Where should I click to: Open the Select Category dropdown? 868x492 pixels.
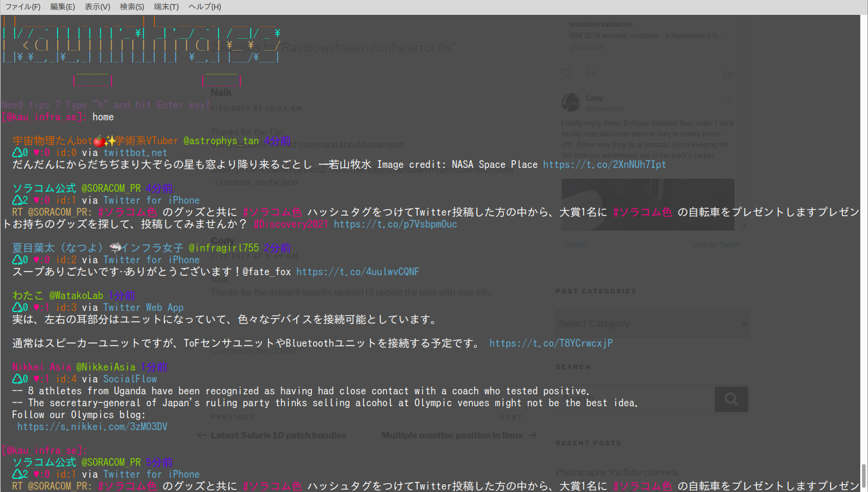652,323
